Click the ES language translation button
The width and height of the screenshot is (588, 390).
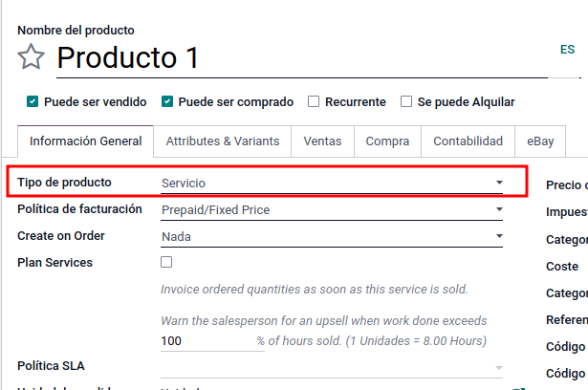coord(567,50)
